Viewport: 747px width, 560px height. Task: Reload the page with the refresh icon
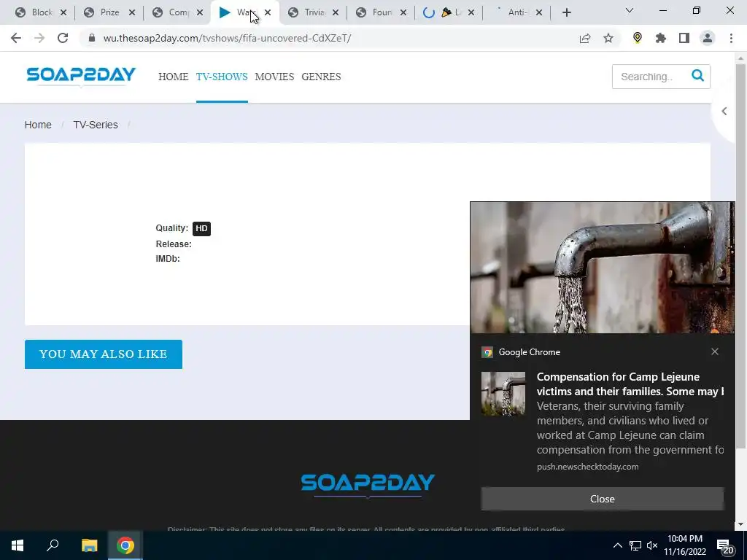click(x=63, y=38)
